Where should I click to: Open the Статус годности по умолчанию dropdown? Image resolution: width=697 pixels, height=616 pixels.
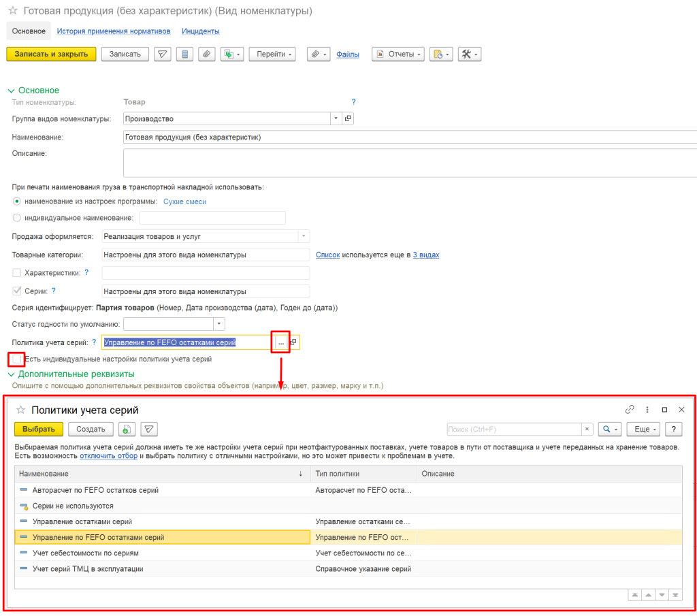pyautogui.click(x=218, y=323)
